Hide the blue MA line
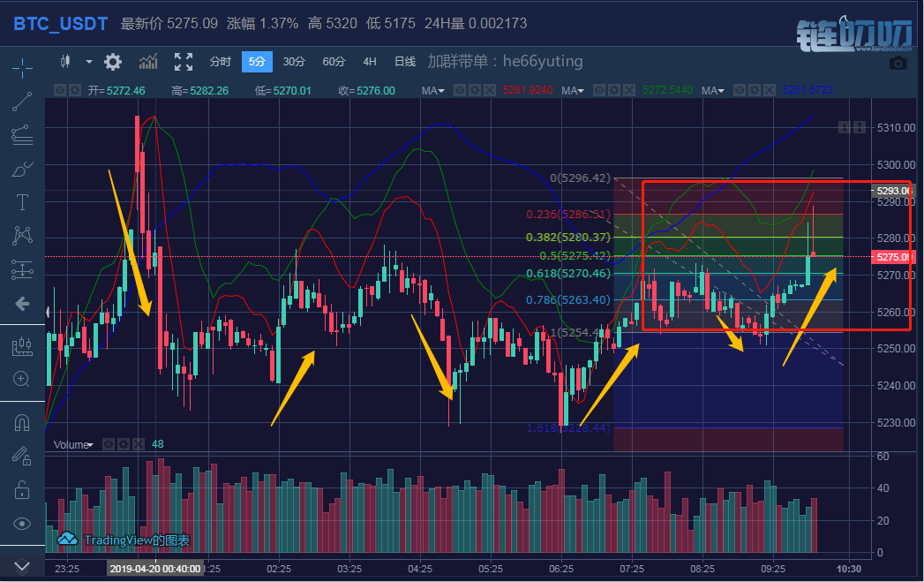Viewport: 924px width, 582px height. pyautogui.click(x=739, y=90)
